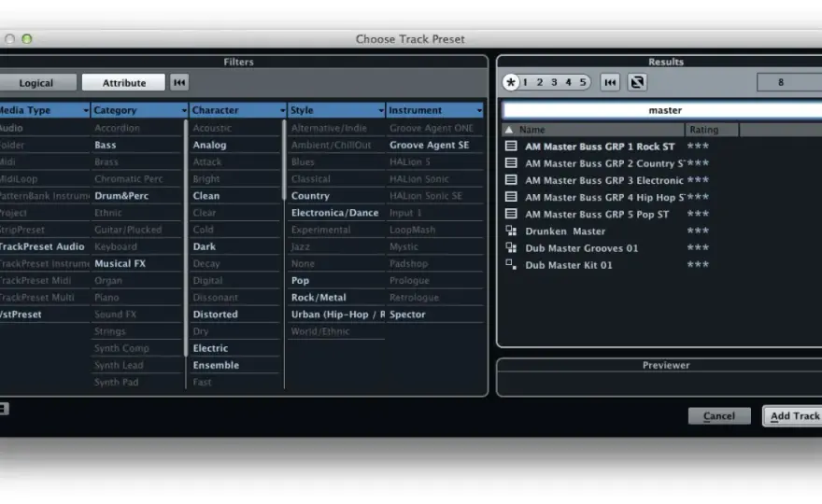The width and height of the screenshot is (822, 504).
Task: Select Electronica/Dance style
Action: pos(336,213)
